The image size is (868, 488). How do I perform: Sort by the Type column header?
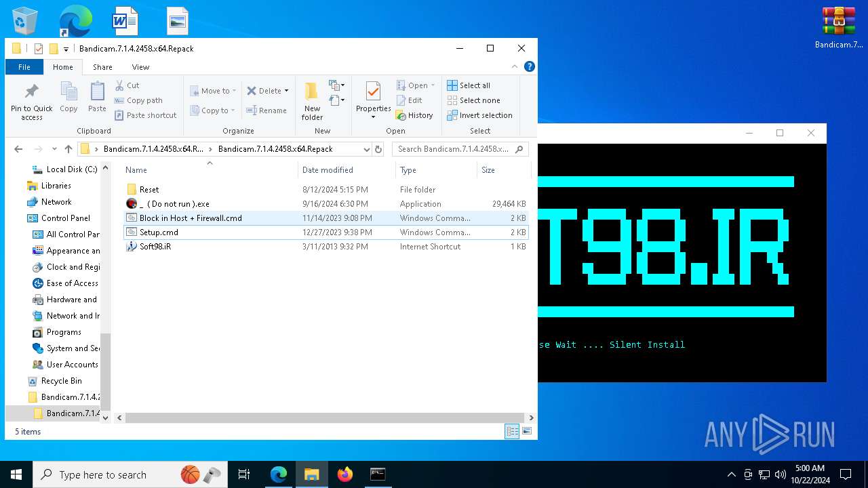pos(436,170)
